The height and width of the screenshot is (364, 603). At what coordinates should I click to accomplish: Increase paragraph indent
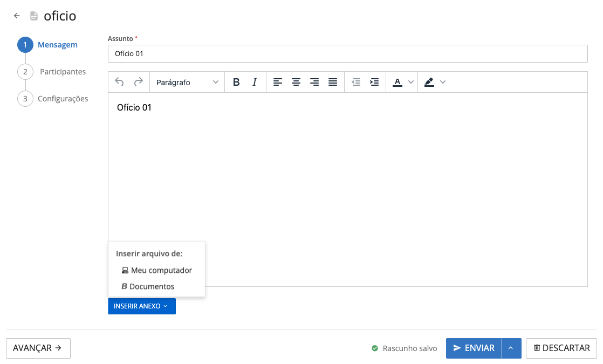click(374, 82)
